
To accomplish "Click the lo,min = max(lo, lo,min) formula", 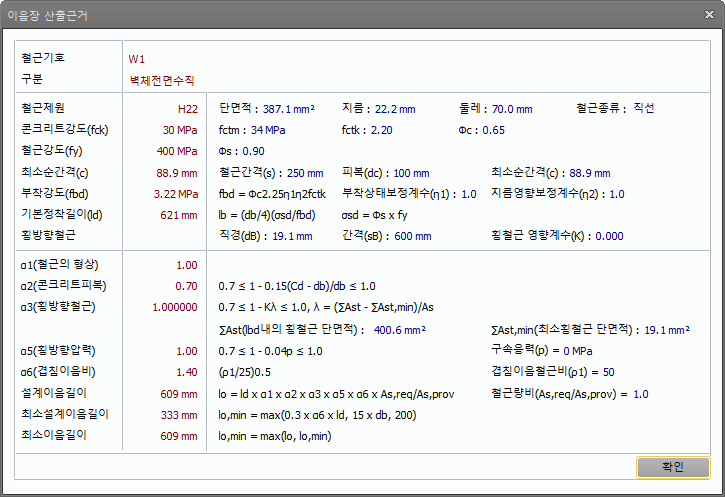I will [x=275, y=436].
